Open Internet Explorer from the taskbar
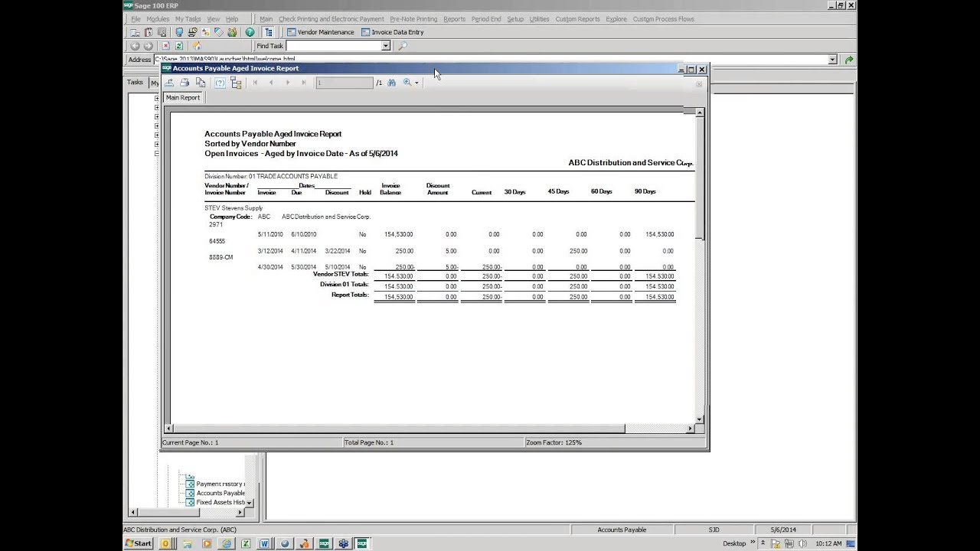 point(226,543)
